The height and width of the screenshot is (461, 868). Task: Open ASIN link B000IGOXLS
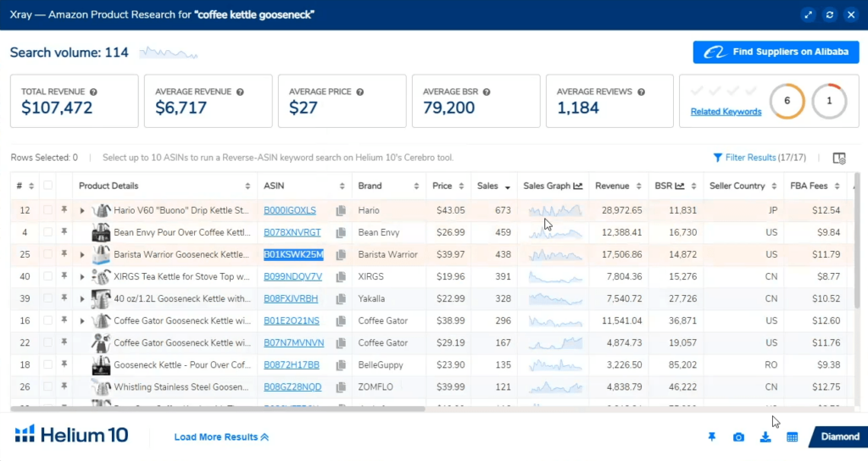point(290,210)
